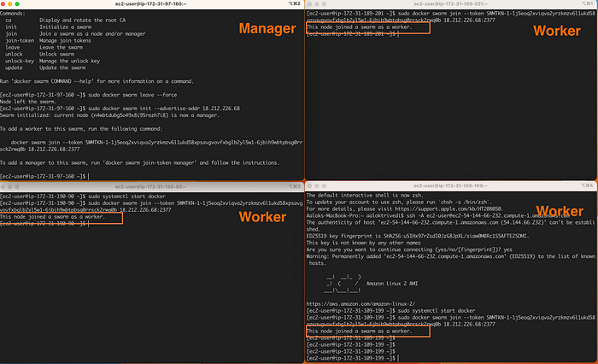Click 'sudo systemctl start docker' in ip-172-31-109-199 terminal

(437, 311)
